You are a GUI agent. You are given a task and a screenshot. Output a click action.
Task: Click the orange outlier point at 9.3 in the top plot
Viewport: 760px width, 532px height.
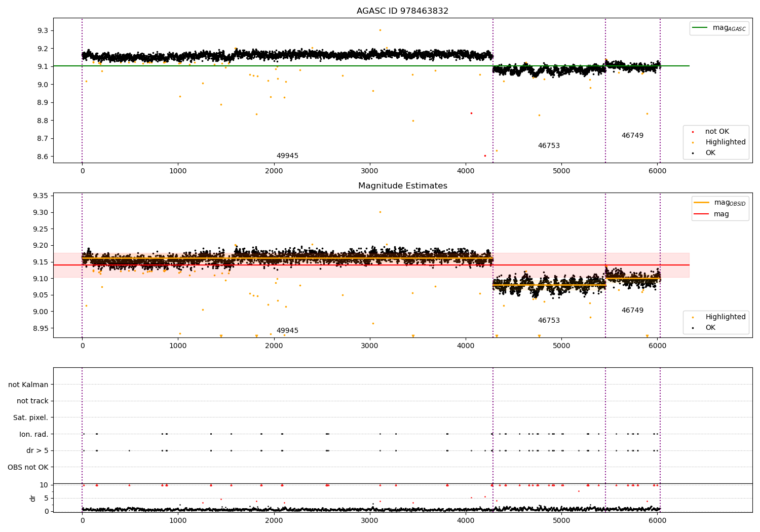(380, 30)
